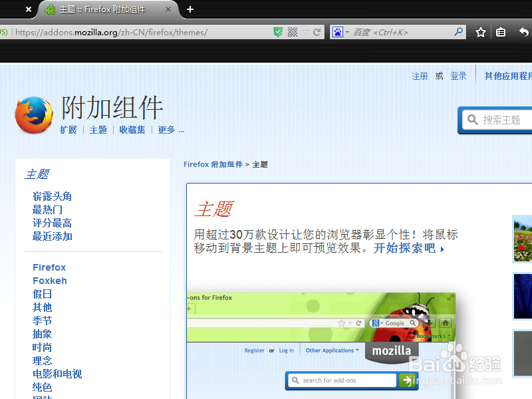Select the Firefox theme category
The image size is (532, 399).
tap(49, 267)
